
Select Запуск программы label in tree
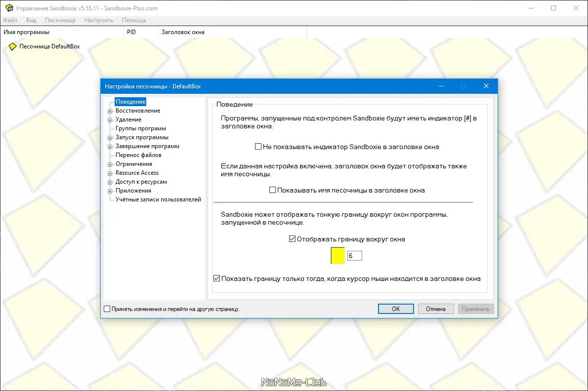[x=142, y=137]
